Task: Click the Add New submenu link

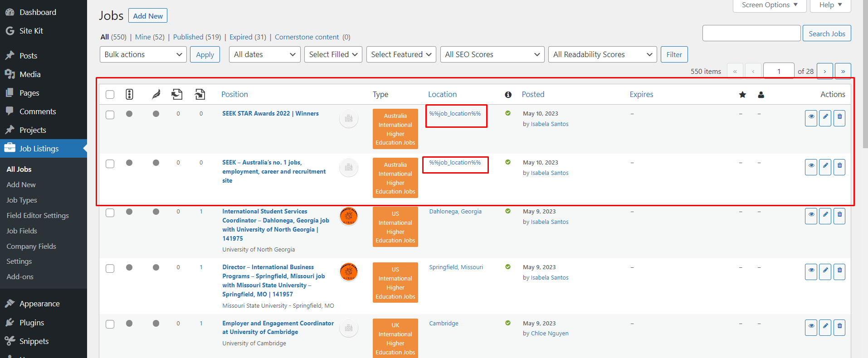Action: [x=21, y=185]
